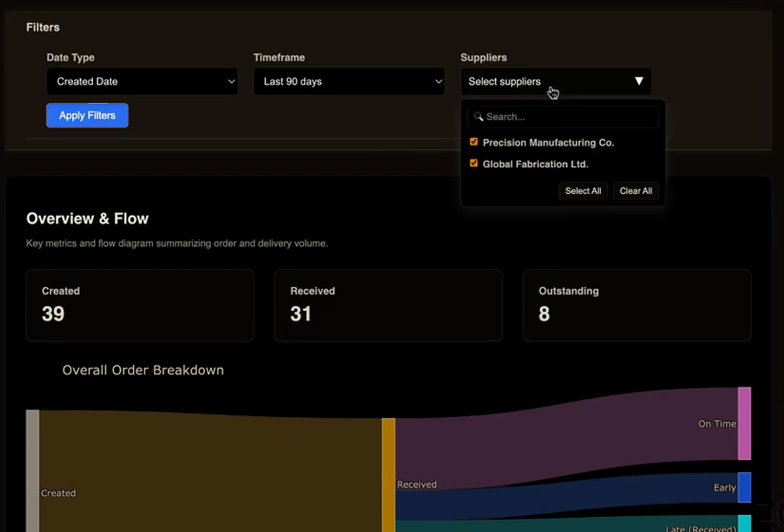Click the Created metric card
This screenshot has height=532, width=784.
tap(140, 305)
